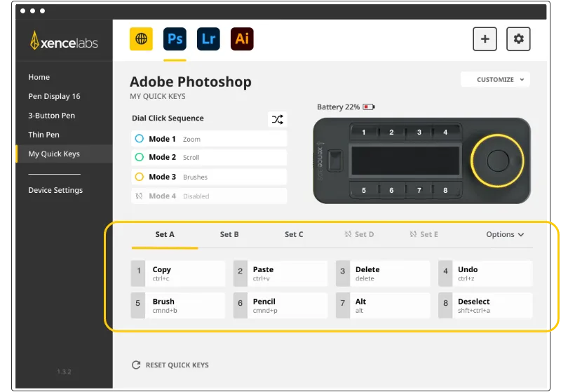Screen dimensions: 561x392
Task: Click the Undo key 4 assignment
Action: [485, 273]
